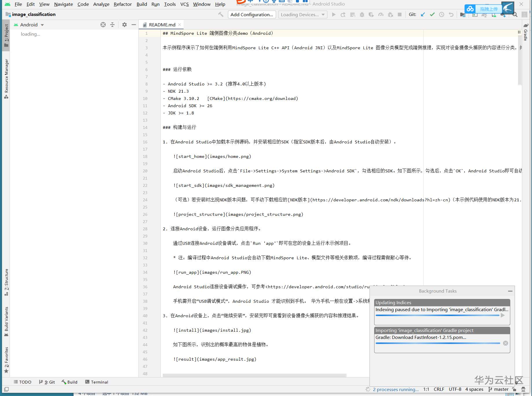Hide the Project panel with minus icon
Screen dimensions: 532x396
click(134, 25)
